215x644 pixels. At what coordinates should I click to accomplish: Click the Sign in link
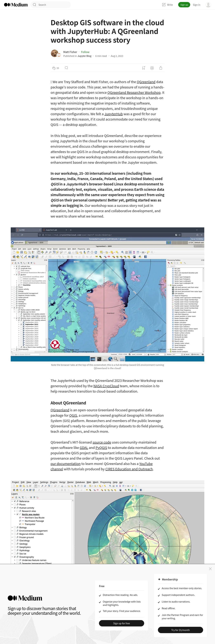point(196,5)
